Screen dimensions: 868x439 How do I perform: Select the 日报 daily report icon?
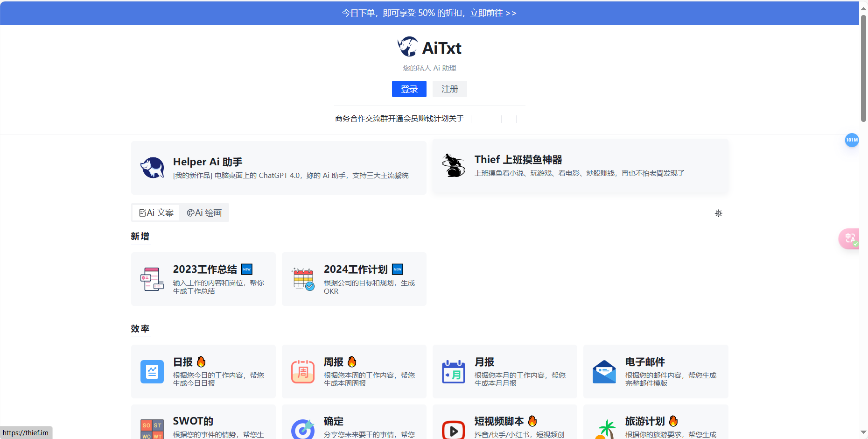click(x=152, y=371)
